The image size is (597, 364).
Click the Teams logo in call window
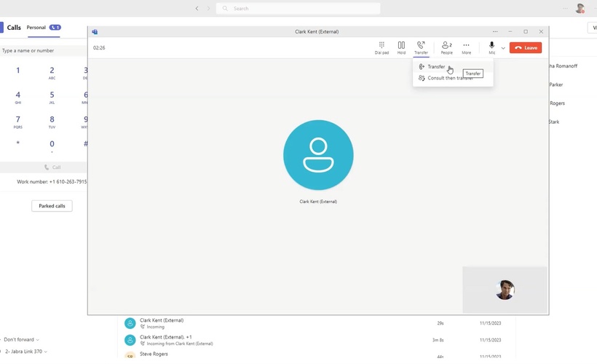(95, 31)
